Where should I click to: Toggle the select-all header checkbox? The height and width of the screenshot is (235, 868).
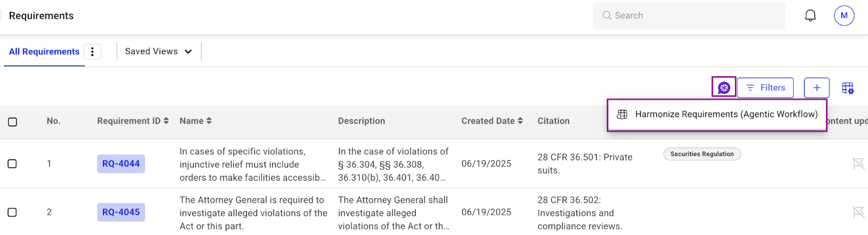12,122
